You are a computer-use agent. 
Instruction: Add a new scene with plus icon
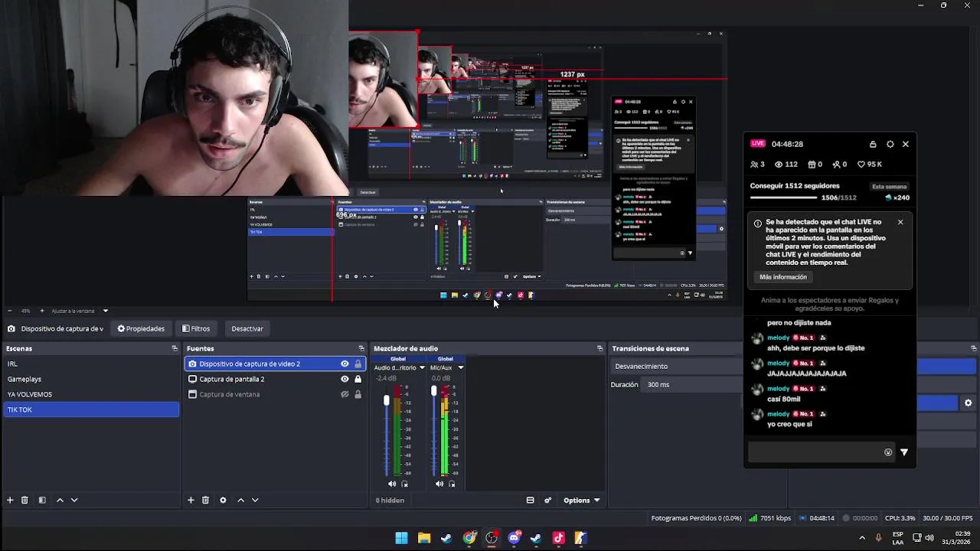coord(10,500)
